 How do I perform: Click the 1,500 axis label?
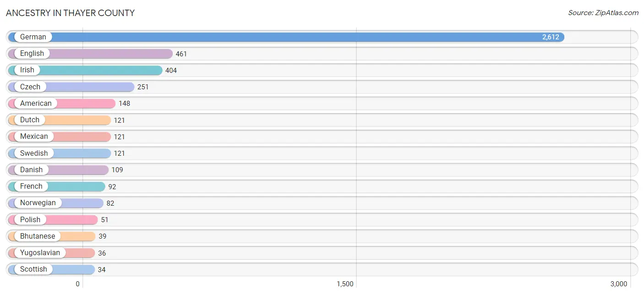345,284
